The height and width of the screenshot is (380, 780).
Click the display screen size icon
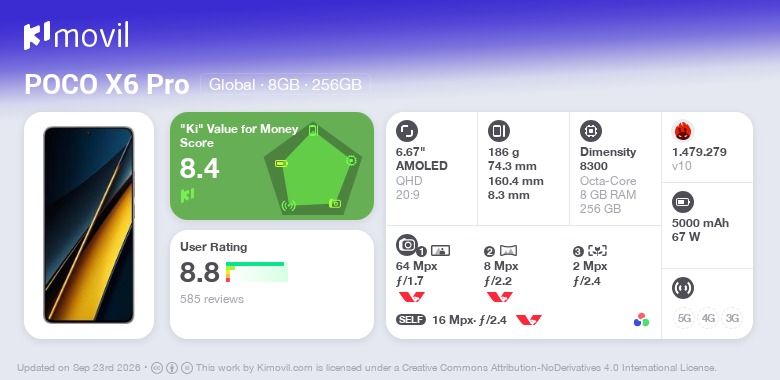click(x=407, y=131)
